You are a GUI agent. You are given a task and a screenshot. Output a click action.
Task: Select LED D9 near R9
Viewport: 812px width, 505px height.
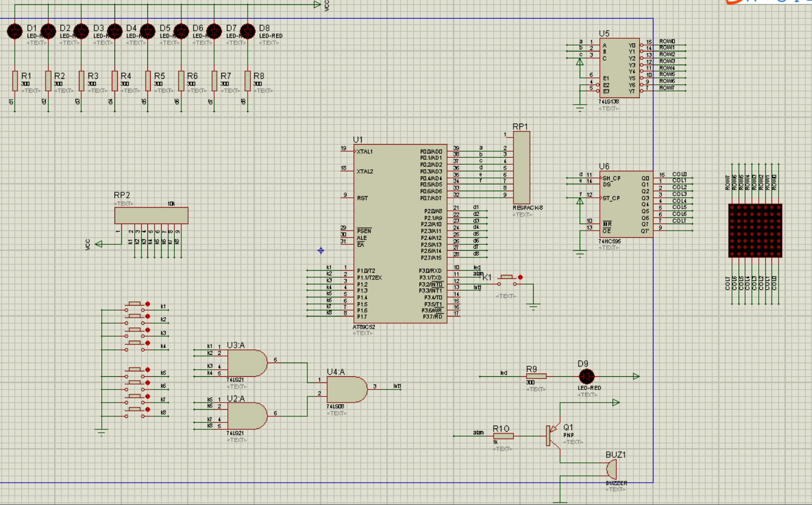coord(586,377)
